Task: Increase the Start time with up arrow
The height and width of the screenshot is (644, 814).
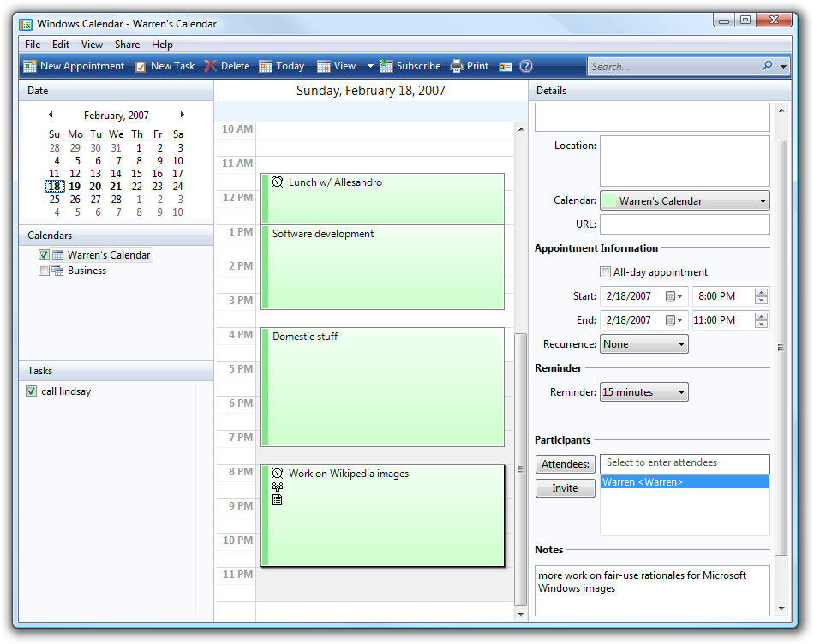Action: pos(761,292)
